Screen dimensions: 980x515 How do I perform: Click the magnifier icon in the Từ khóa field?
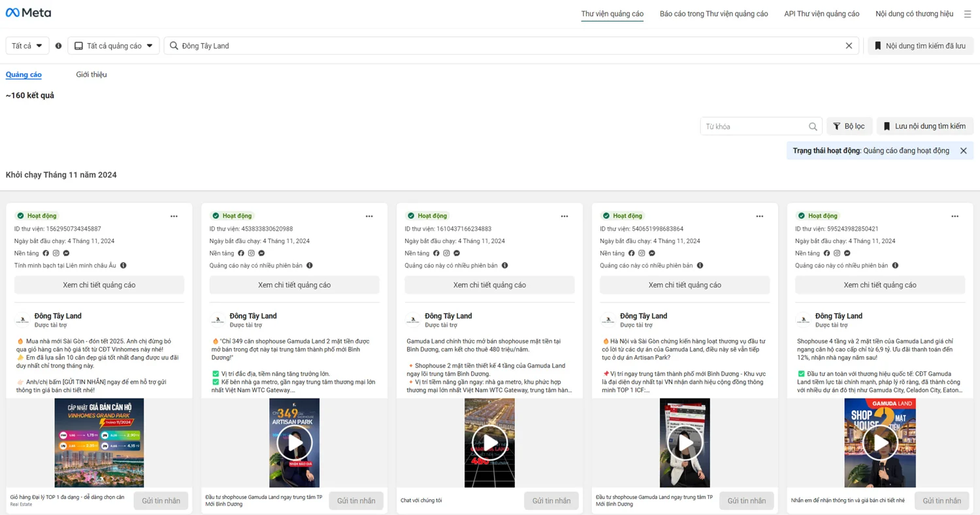click(813, 127)
